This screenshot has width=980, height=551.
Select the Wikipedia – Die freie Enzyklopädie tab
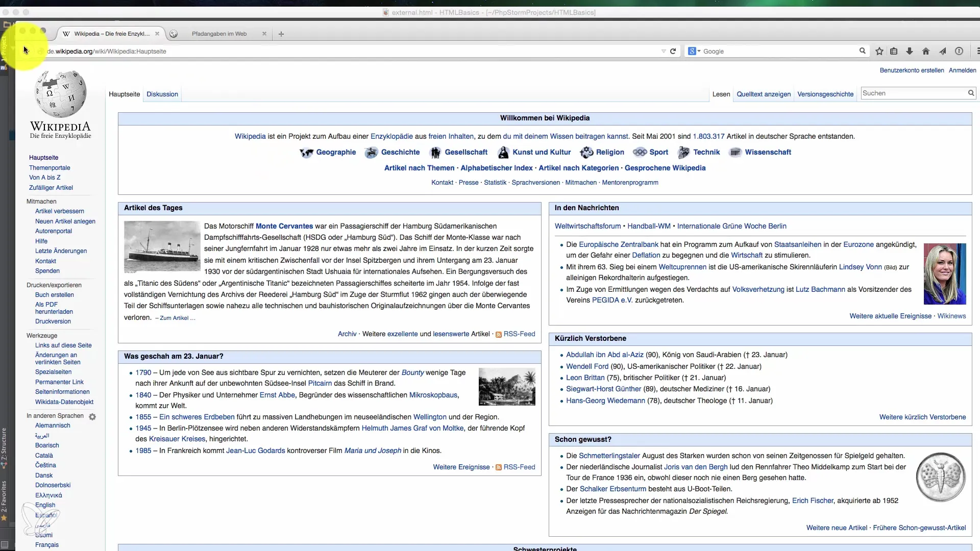[x=112, y=34]
